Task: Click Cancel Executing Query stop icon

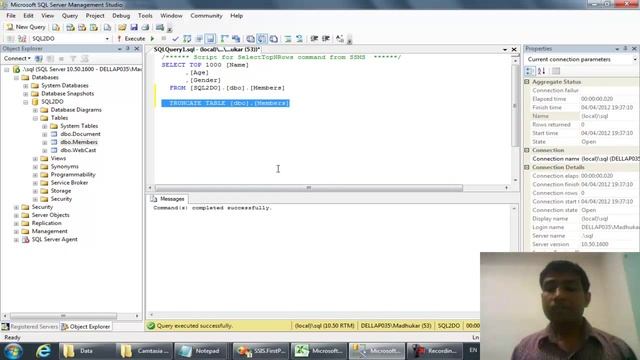Action: [x=164, y=39]
